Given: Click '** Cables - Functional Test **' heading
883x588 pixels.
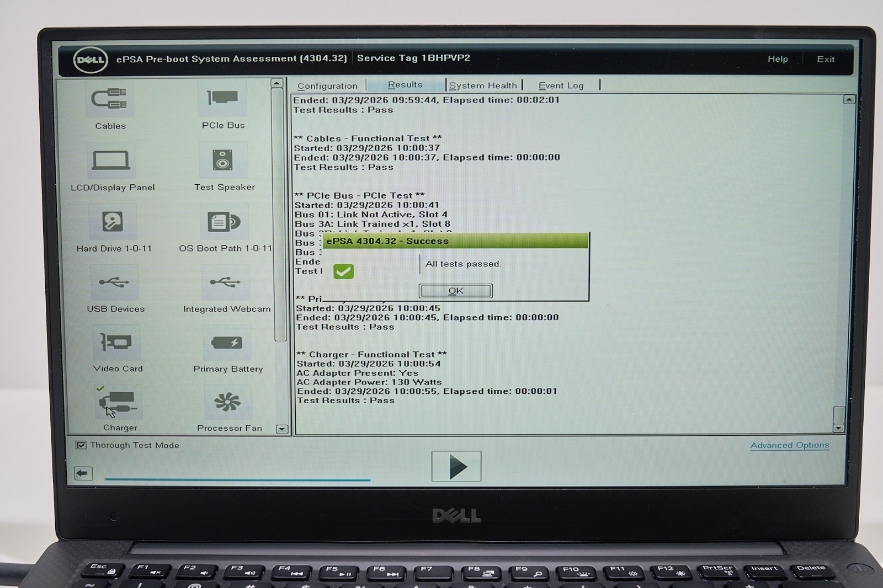Looking at the screenshot, I should [368, 138].
